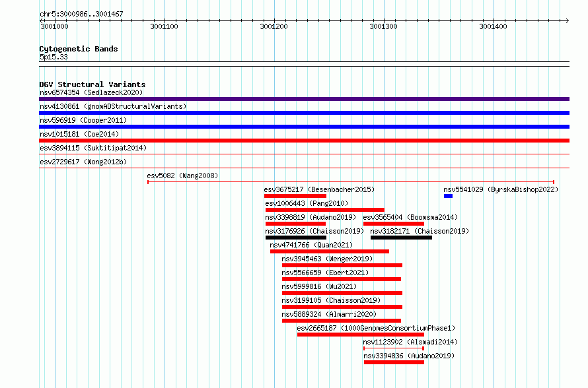Open esv5082 (Wang2008) variant label
The image size is (588, 388).
(x=182, y=176)
